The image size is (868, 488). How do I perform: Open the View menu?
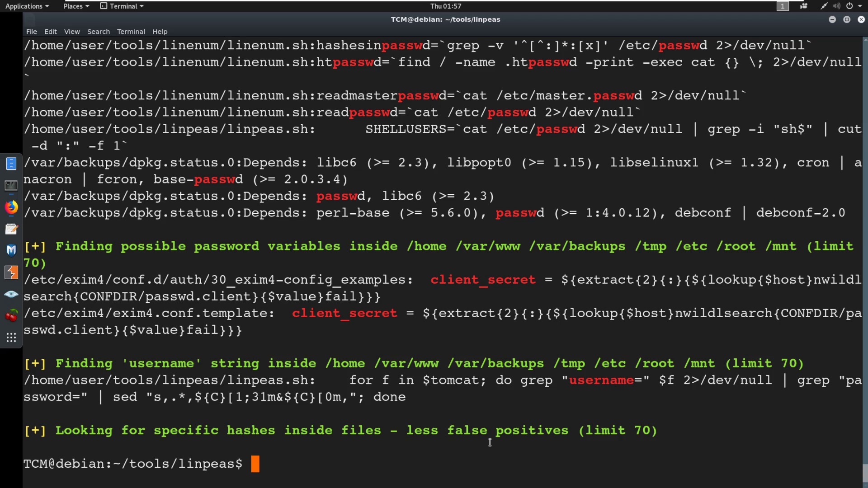[x=72, y=32]
